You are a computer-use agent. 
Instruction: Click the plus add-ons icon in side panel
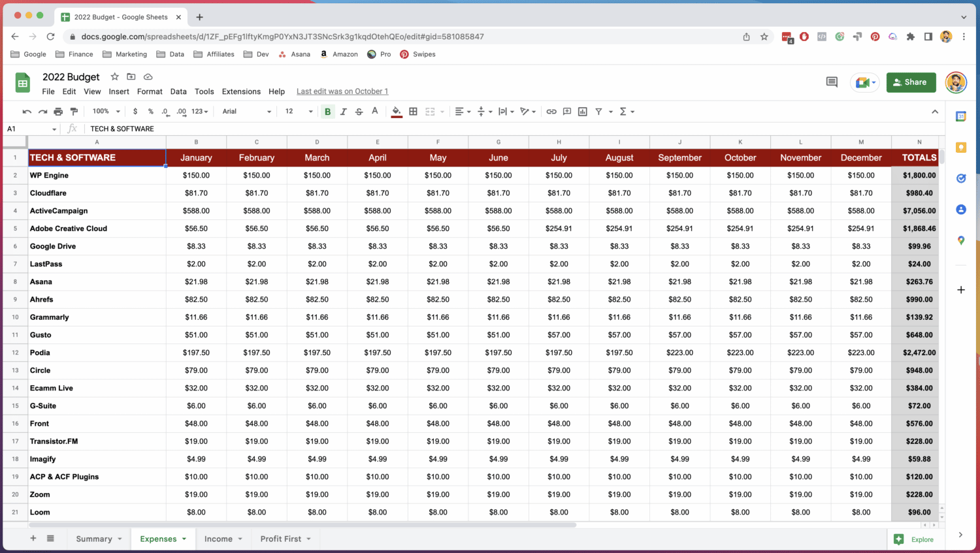[961, 290]
